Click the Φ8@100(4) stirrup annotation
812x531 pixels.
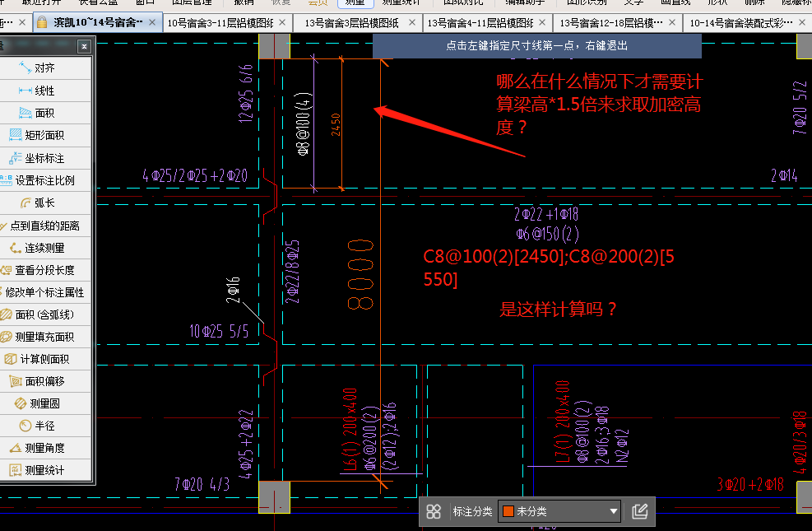click(x=304, y=123)
